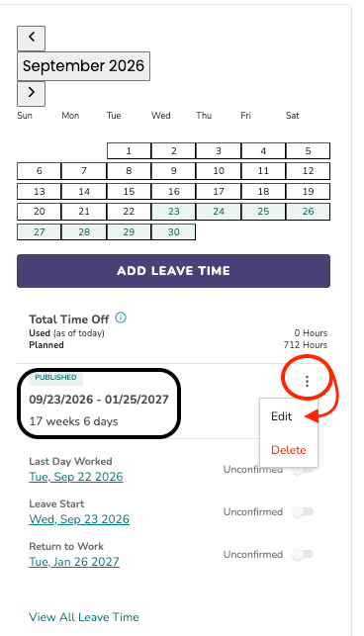Toggle Last Day Worked confirmation switch
The image size is (364, 636).
(x=303, y=470)
